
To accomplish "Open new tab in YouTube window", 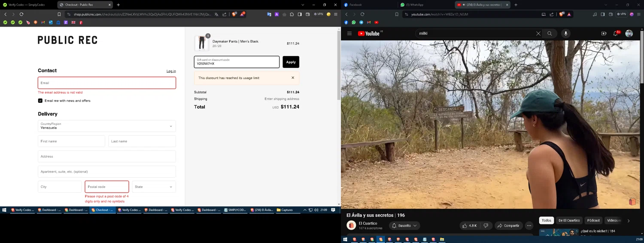I will click(x=516, y=5).
